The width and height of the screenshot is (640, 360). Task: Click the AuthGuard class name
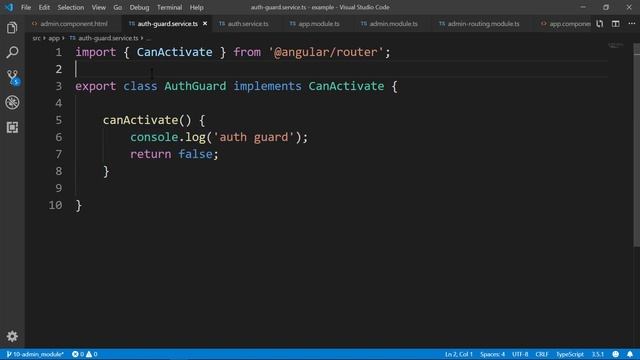[x=195, y=86]
